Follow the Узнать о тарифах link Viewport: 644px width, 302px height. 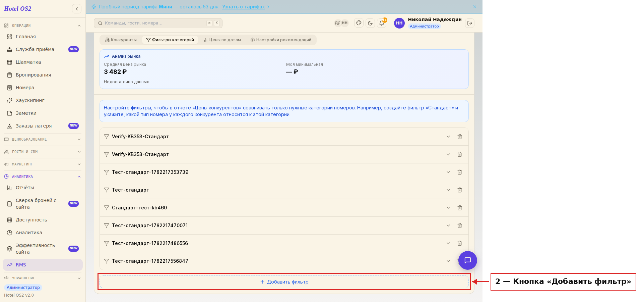pyautogui.click(x=244, y=7)
